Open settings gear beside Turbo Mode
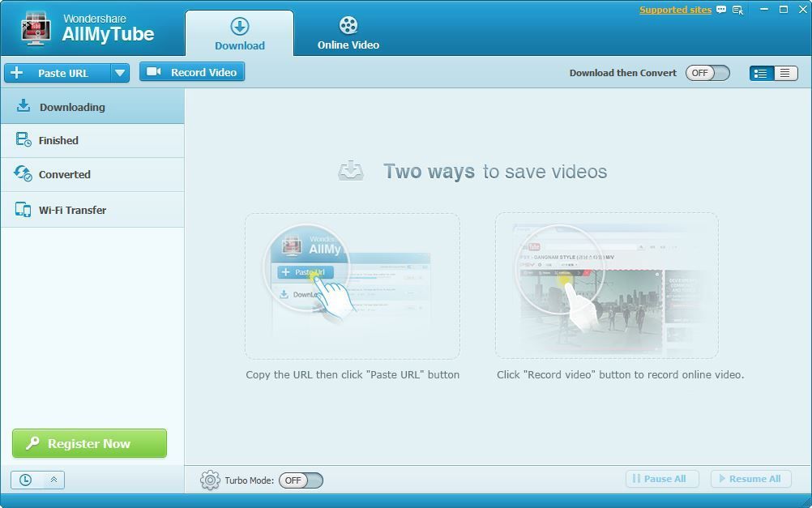Screen dimensions: 812x508 point(210,480)
